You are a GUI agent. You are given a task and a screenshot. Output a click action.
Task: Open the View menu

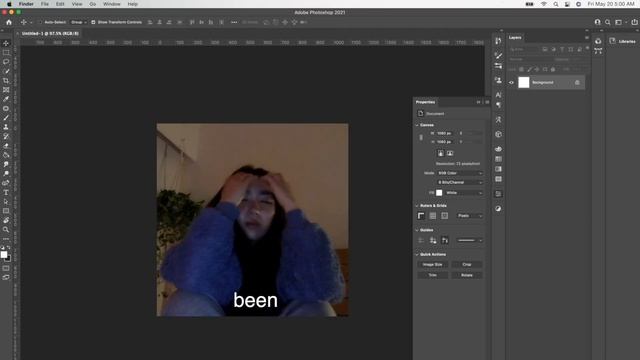[77, 4]
